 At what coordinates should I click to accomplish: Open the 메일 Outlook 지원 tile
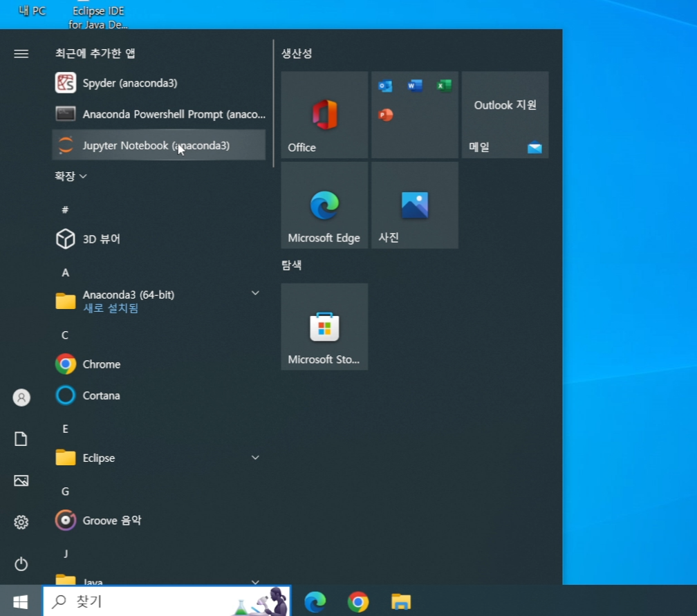[x=505, y=115]
